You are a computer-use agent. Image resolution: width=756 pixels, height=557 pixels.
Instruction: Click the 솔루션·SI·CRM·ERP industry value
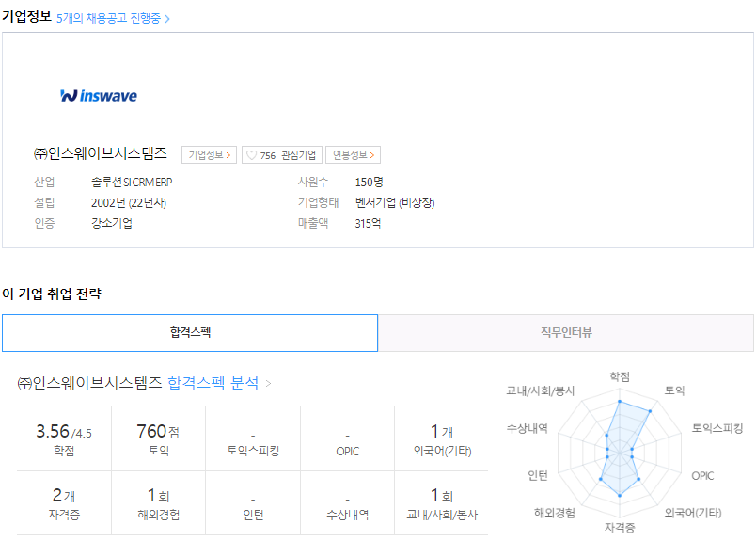tap(132, 183)
